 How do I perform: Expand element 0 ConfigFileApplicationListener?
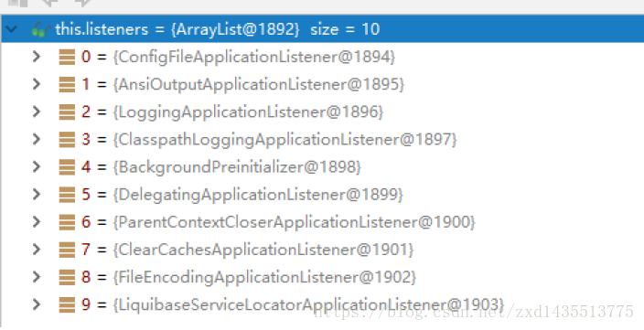pos(37,57)
